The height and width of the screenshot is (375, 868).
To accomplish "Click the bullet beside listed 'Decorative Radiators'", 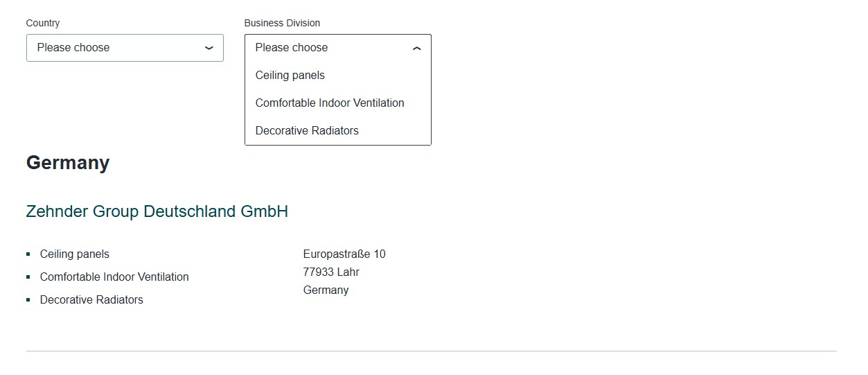I will pos(28,300).
